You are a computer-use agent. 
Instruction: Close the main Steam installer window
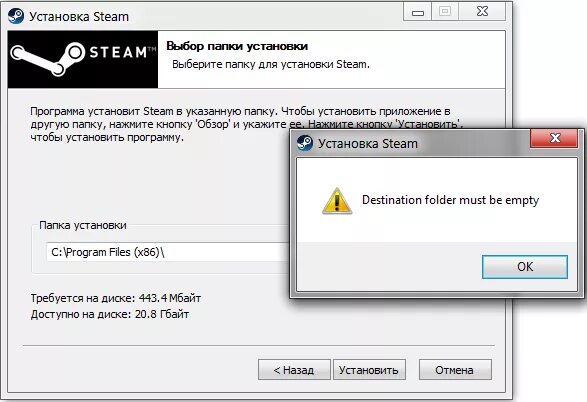482,12
